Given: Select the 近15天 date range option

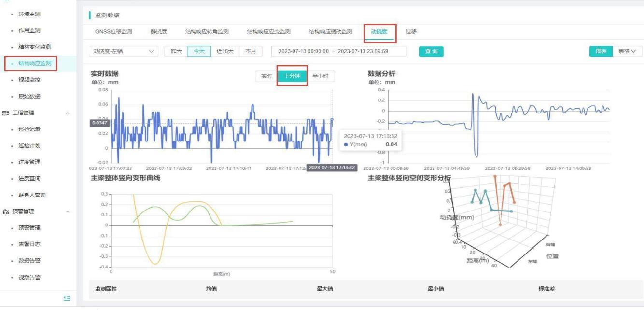Looking at the screenshot, I should pos(225,51).
